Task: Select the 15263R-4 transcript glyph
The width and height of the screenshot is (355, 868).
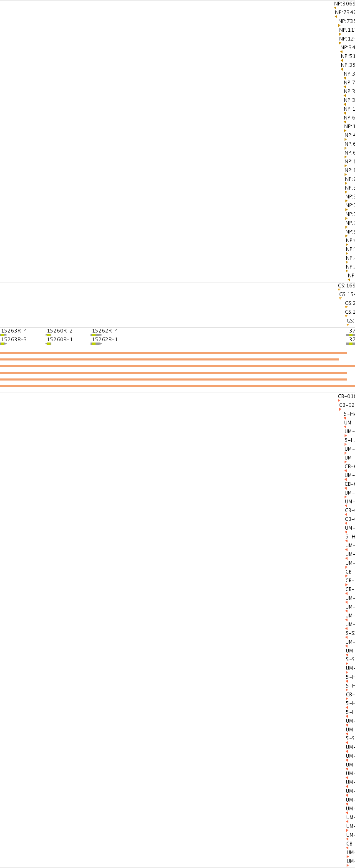Action: point(3,335)
